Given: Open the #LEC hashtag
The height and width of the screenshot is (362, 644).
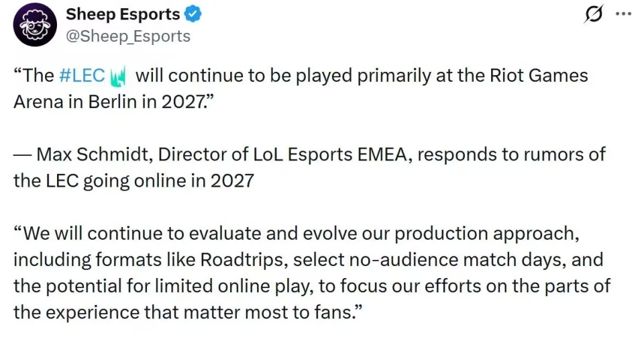Looking at the screenshot, I should pos(82,75).
